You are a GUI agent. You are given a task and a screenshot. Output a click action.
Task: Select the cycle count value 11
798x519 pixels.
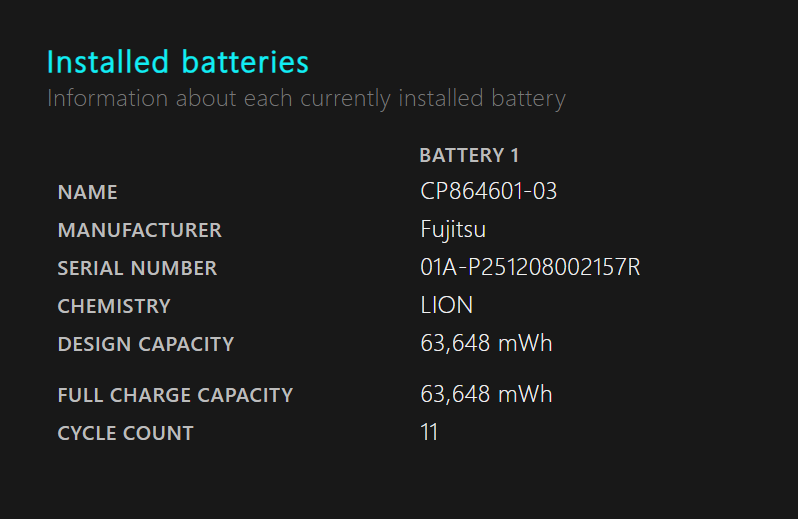[429, 432]
